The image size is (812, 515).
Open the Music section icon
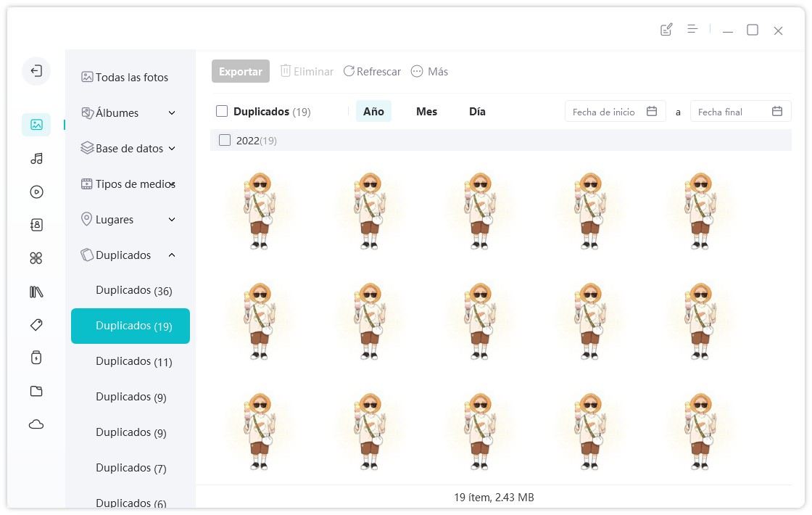36,159
